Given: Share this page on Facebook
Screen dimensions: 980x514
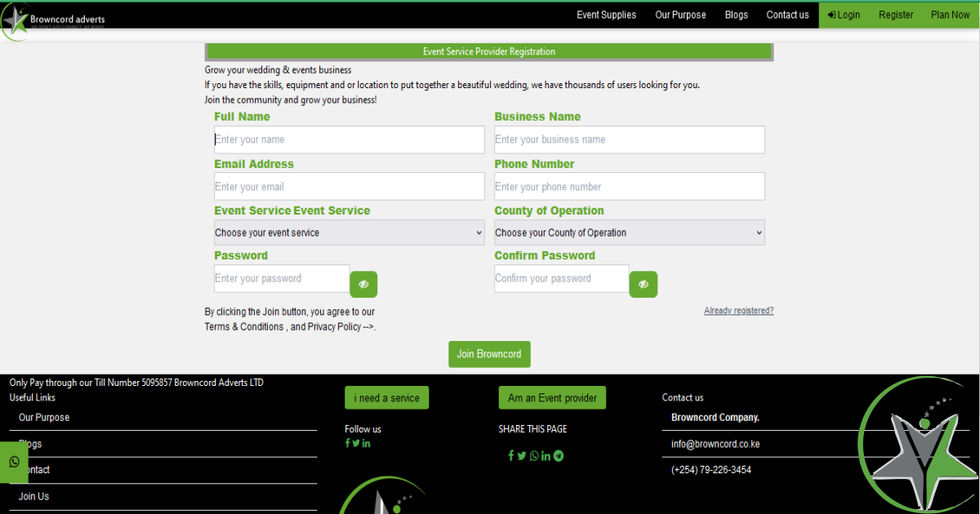Looking at the screenshot, I should [511, 456].
